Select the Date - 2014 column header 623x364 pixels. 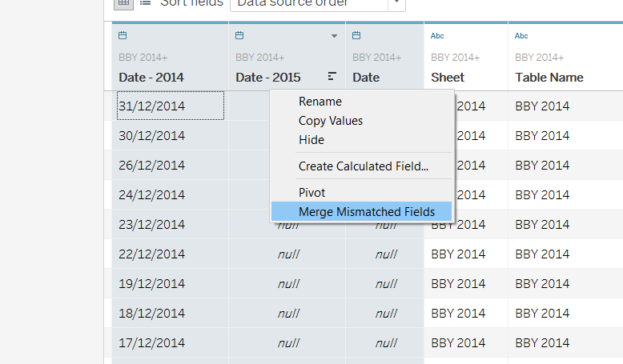pos(151,78)
